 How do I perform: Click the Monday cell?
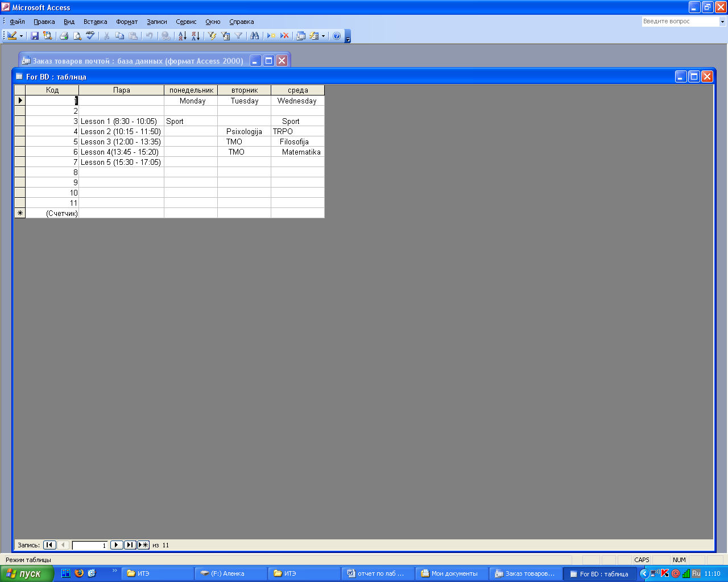(x=191, y=101)
